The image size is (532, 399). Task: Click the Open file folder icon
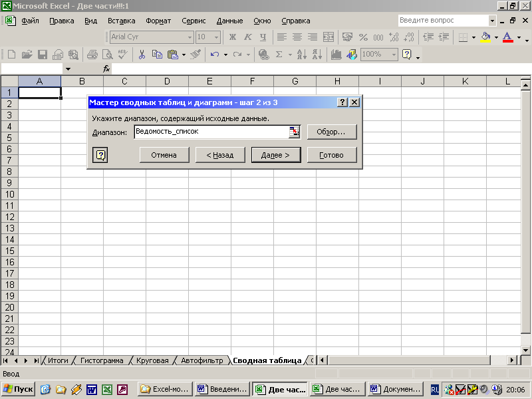[x=27, y=55]
